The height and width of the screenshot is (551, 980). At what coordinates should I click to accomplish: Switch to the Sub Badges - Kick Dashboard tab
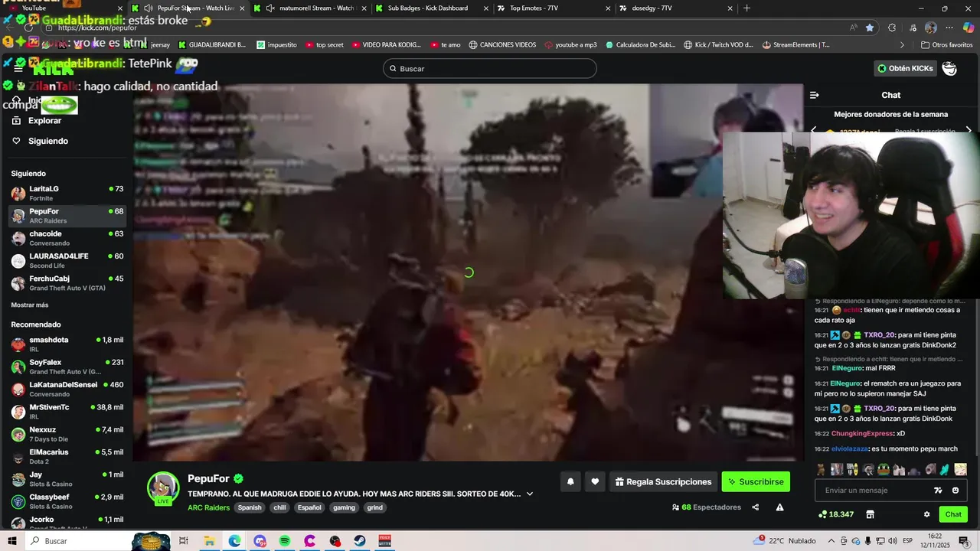[x=432, y=8]
